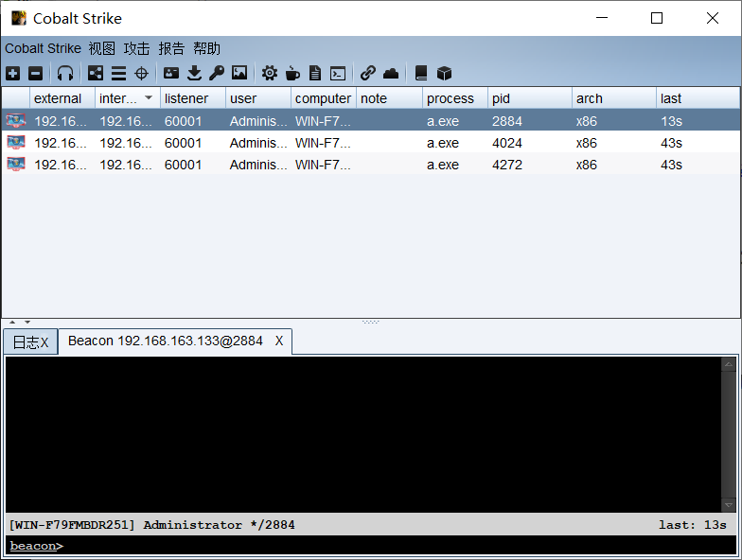Click last value 13s in table

(x=671, y=121)
